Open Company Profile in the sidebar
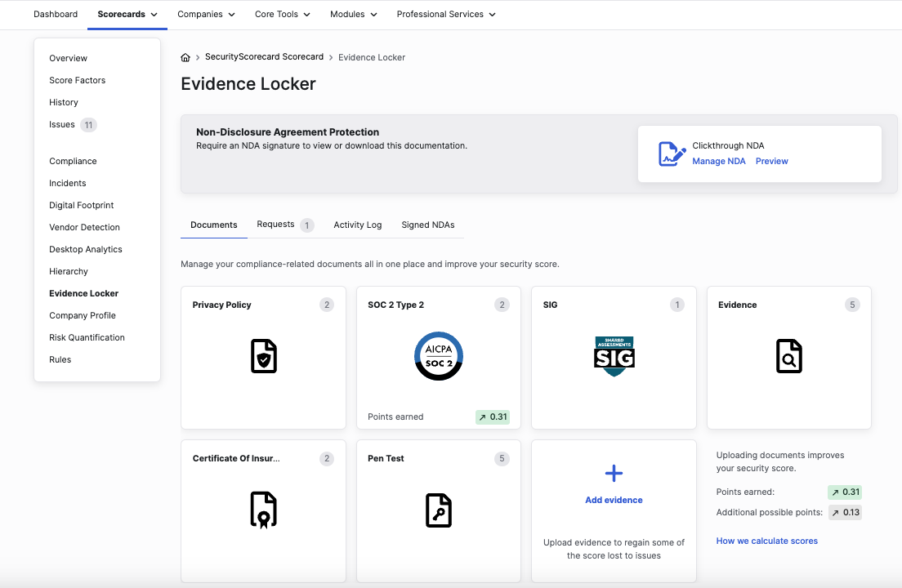The image size is (902, 588). pyautogui.click(x=83, y=315)
